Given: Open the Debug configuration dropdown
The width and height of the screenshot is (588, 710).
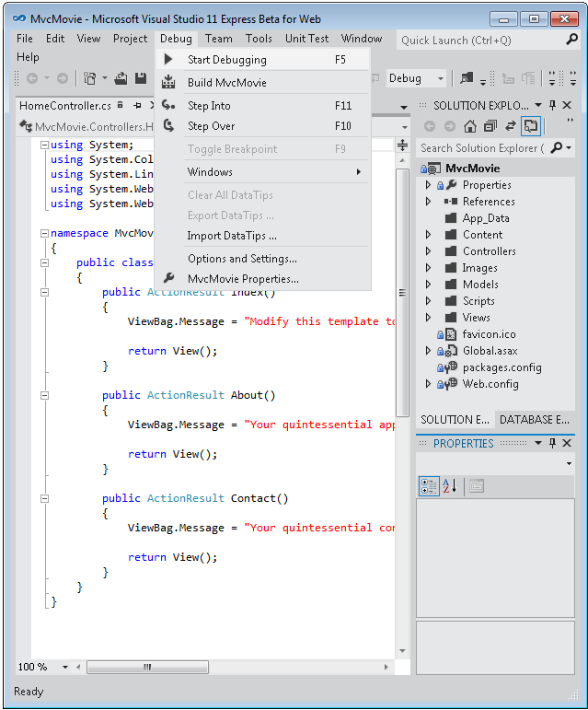Looking at the screenshot, I should point(440,78).
